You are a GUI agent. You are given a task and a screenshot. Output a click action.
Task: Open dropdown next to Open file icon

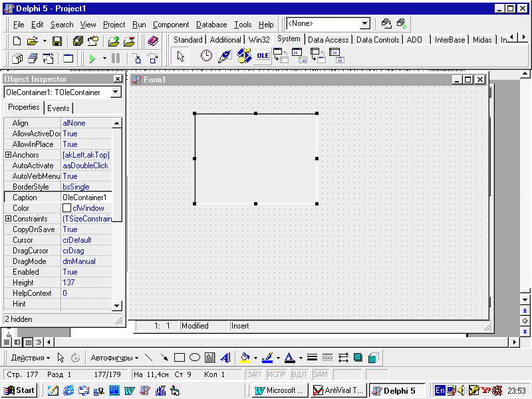point(45,41)
